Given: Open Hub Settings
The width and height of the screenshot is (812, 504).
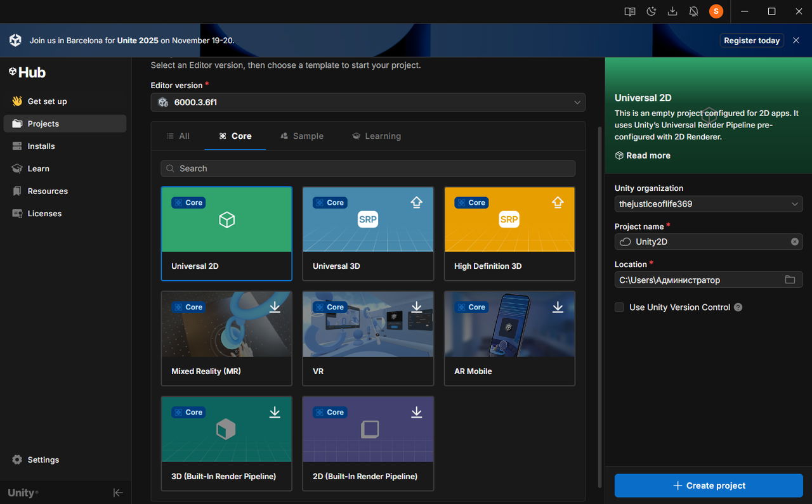Looking at the screenshot, I should click(x=65, y=460).
